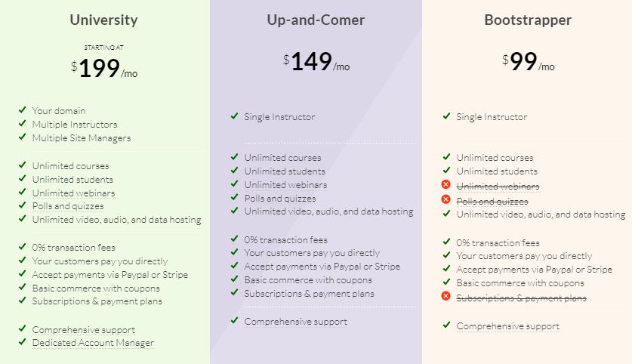Click green checkmark next to Your domain
632x364 pixels.
click(23, 110)
